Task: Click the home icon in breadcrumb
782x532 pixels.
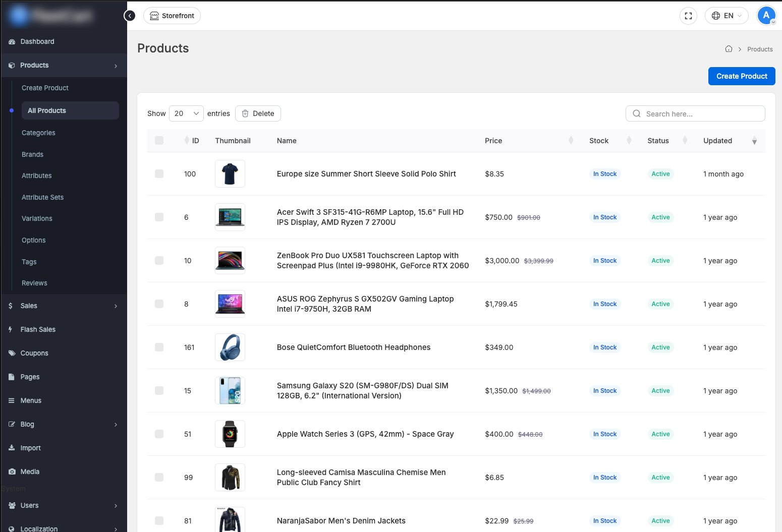Action: pos(729,49)
